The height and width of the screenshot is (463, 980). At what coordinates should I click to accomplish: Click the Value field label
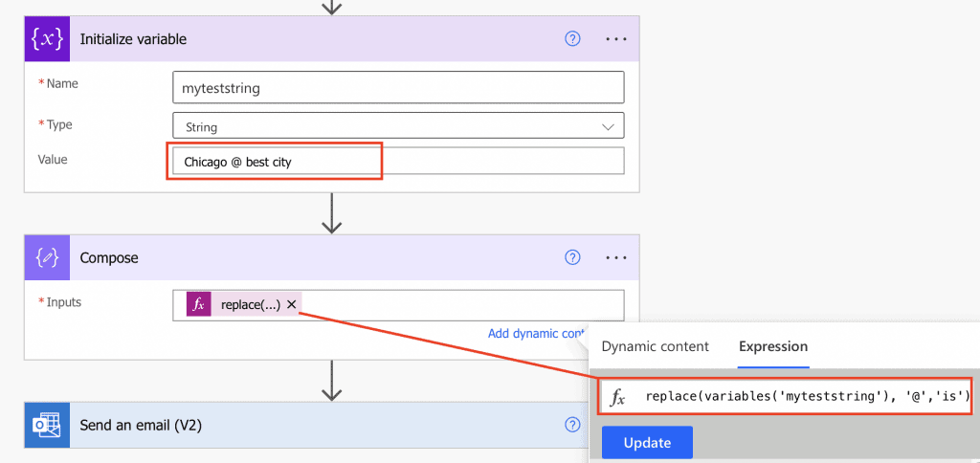coord(53,160)
